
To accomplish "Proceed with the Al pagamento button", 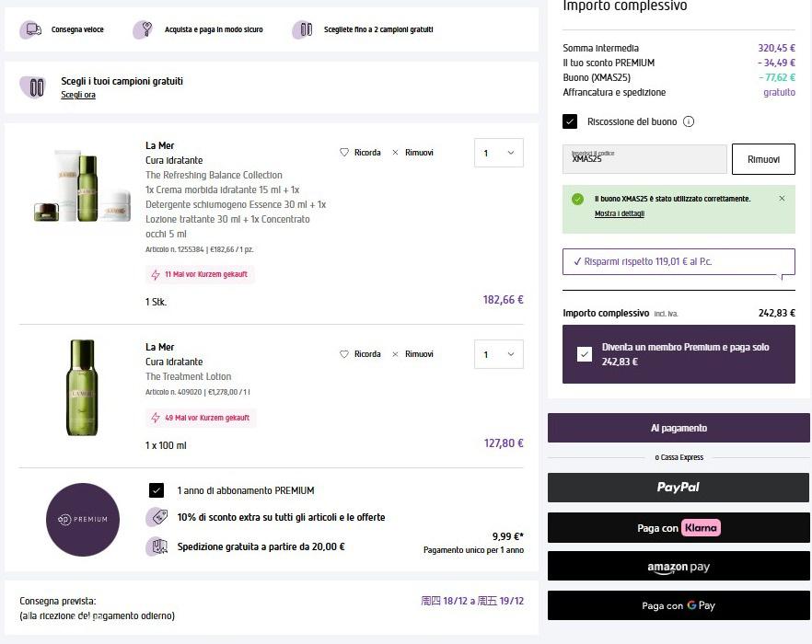I will pyautogui.click(x=679, y=428).
